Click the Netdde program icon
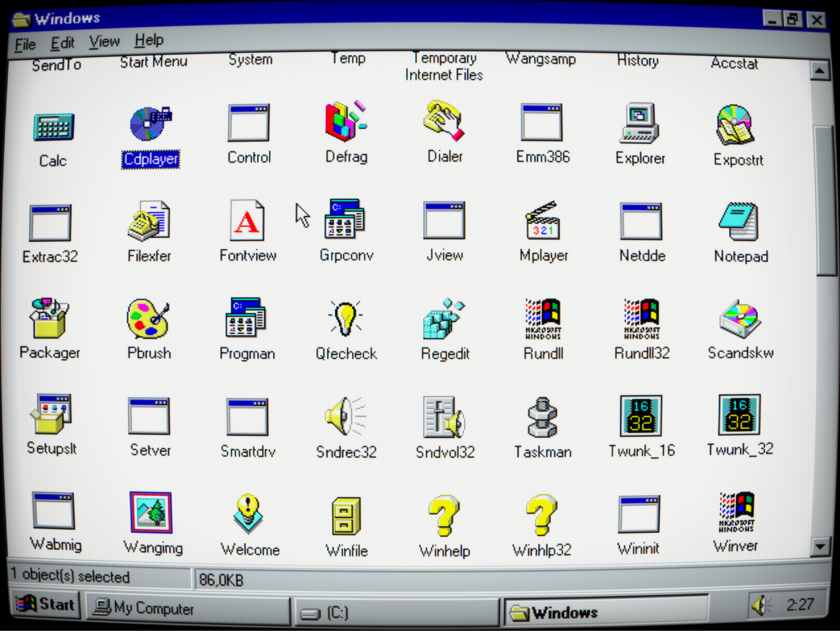840x631 pixels. tap(641, 221)
